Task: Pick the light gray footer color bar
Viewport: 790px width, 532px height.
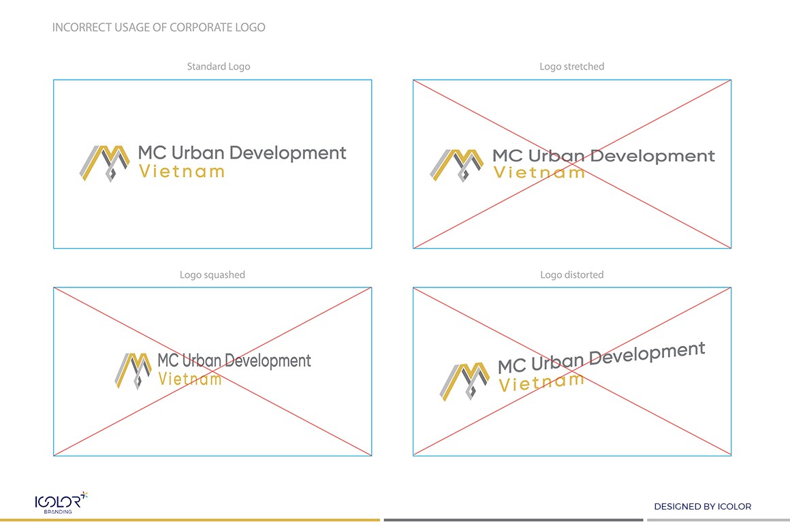Action: pos(718,520)
